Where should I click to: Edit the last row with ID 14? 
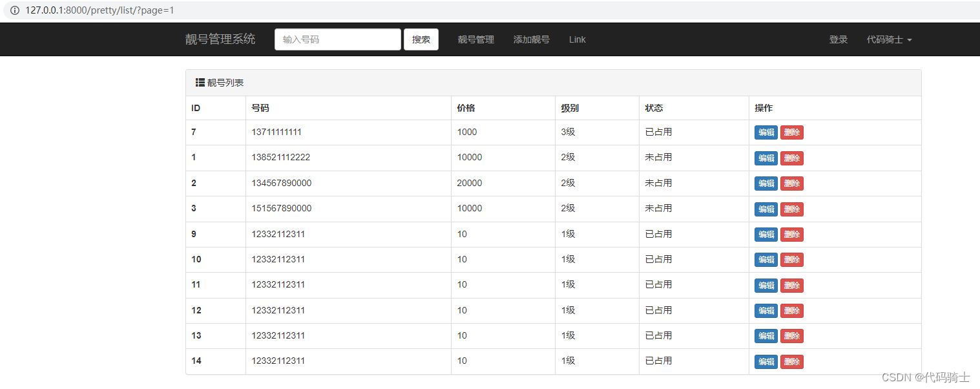point(766,361)
